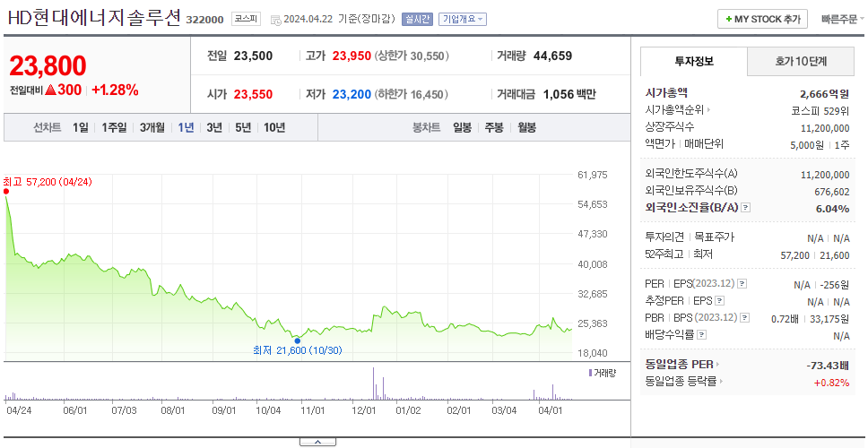This screenshot has width=868, height=448.
Task: Select the 1주일 line chart period
Action: tap(114, 128)
